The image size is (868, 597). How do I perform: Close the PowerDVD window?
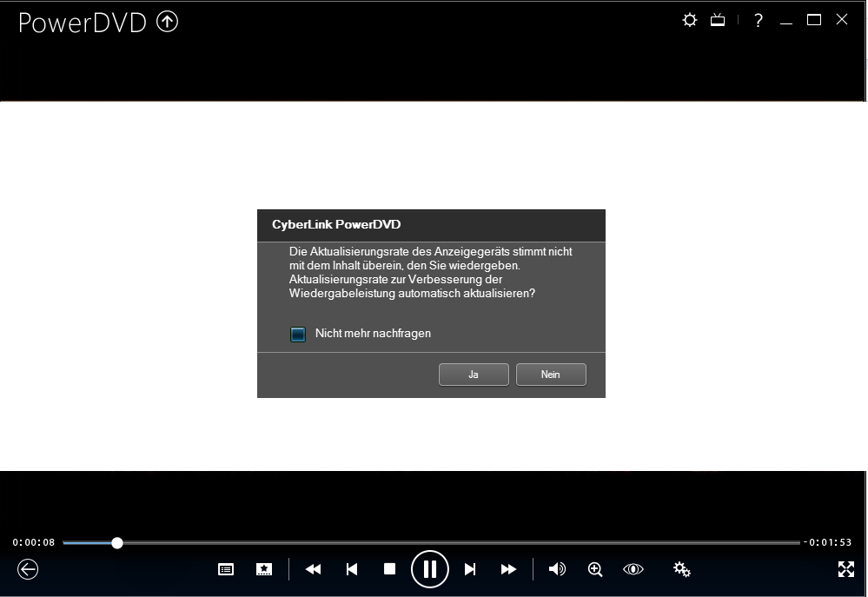click(x=842, y=19)
